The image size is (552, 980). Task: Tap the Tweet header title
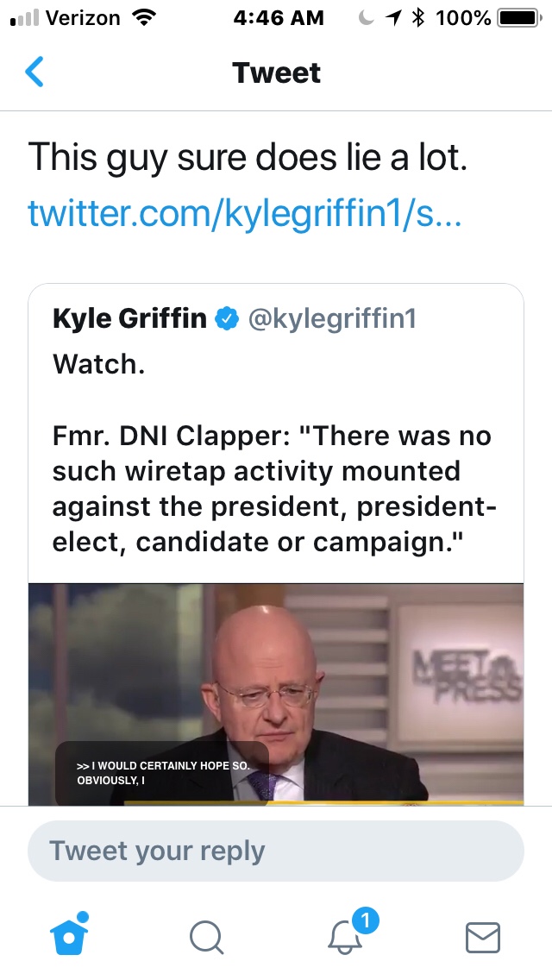[x=276, y=72]
